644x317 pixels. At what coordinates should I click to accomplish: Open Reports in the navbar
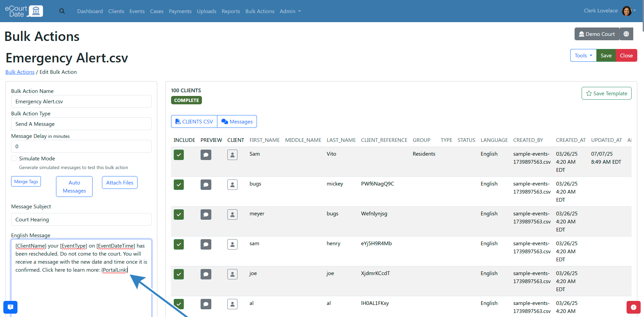coord(231,11)
